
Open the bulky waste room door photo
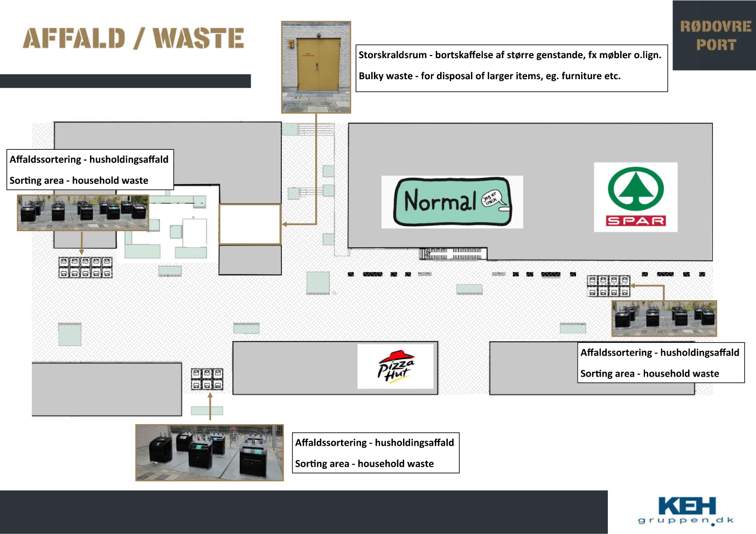pos(316,67)
